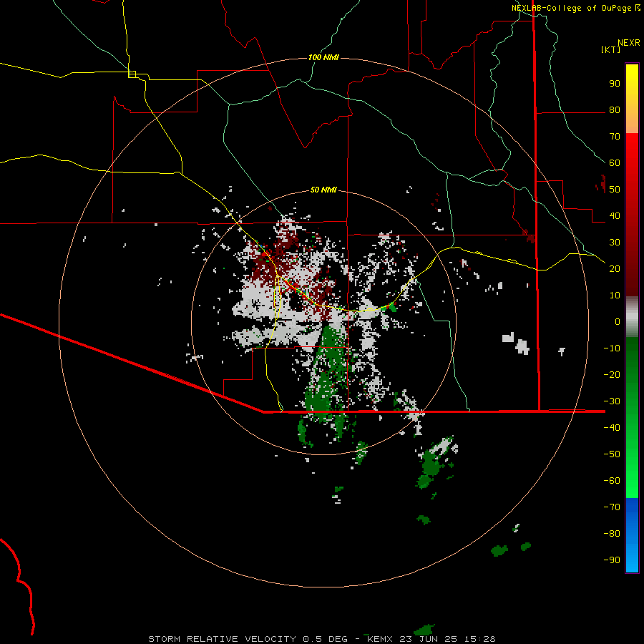Click the yellow top segment of the color bar
This screenshot has height=644, width=644.
[632, 99]
